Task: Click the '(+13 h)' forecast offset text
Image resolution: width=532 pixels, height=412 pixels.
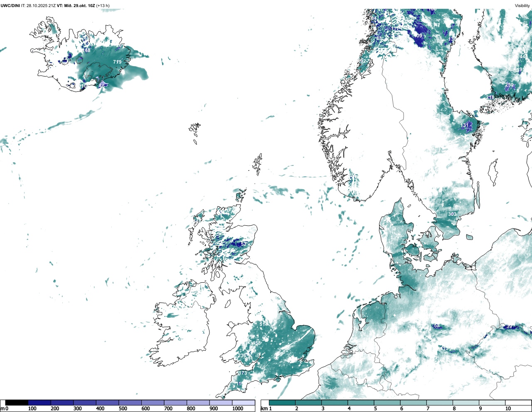Action: 103,5
